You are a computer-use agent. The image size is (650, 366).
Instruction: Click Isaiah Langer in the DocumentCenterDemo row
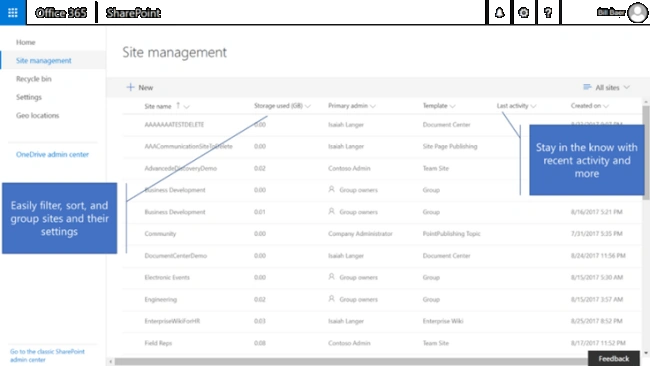coord(346,256)
